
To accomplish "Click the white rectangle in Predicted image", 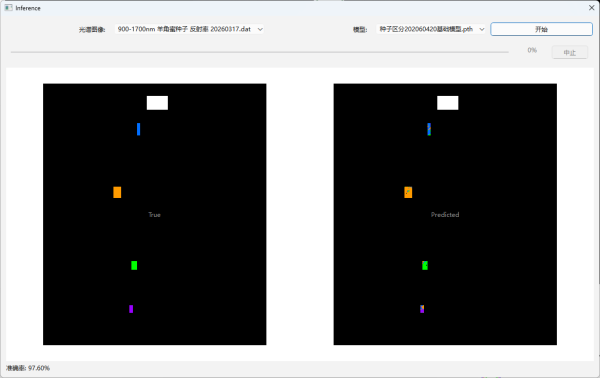I will (x=448, y=103).
